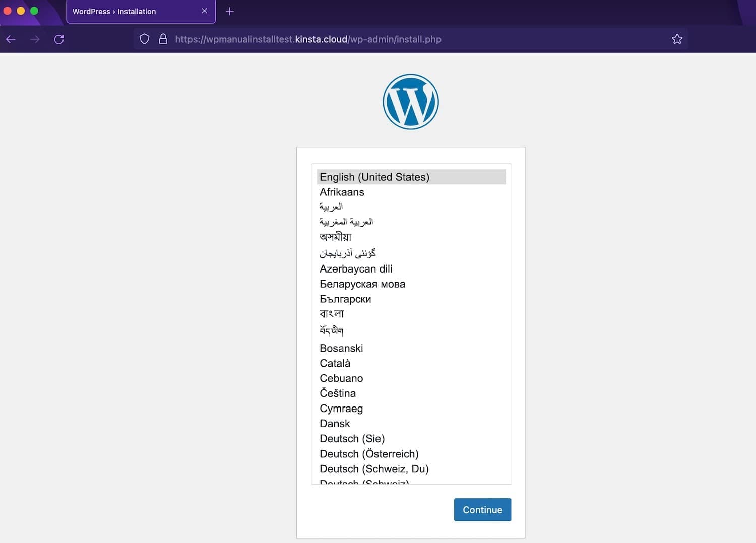Click the forward navigation arrow
This screenshot has width=756, height=543.
pyautogui.click(x=35, y=39)
